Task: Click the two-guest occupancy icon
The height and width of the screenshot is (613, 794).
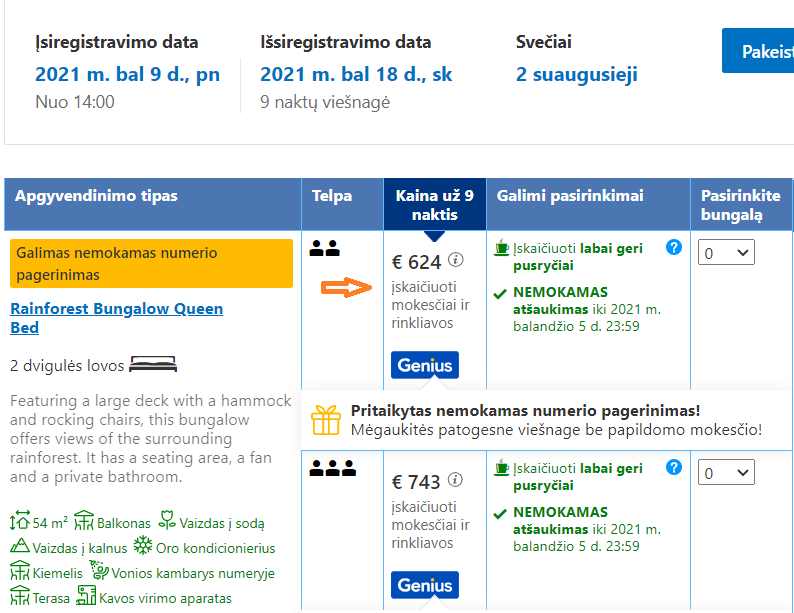Action: coord(325,249)
